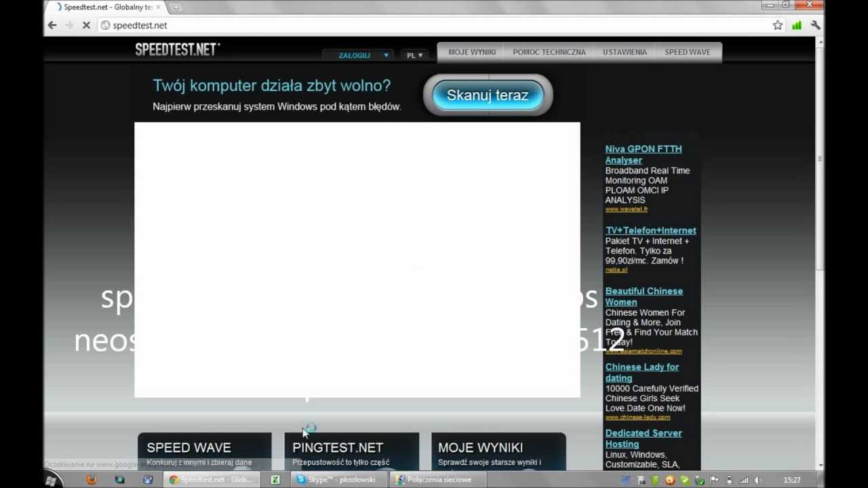Open the www.wavetel.fr link
868x488 pixels.
[x=627, y=209]
